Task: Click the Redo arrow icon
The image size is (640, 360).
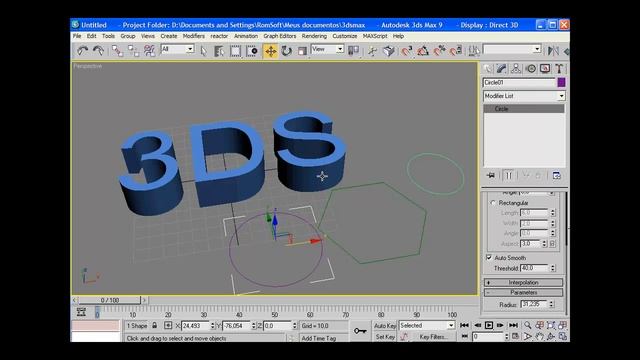Action: [x=98, y=51]
